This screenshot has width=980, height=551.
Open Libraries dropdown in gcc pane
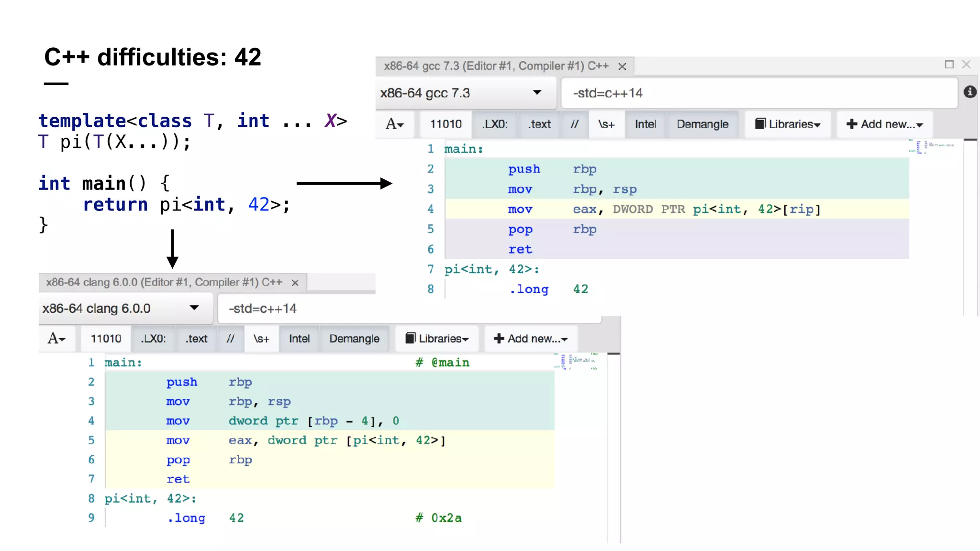point(788,124)
